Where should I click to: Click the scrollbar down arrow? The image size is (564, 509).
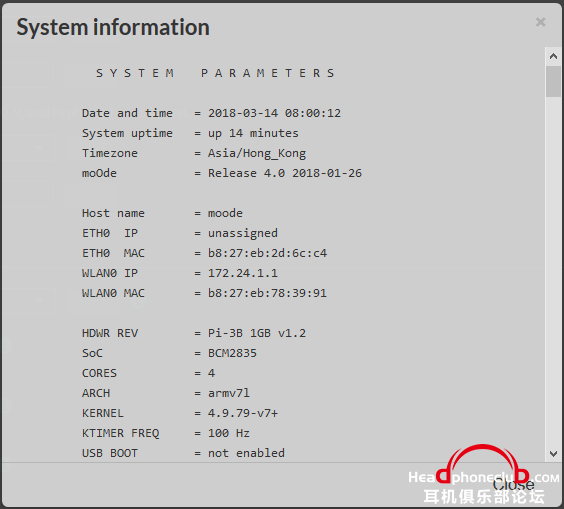[553, 454]
